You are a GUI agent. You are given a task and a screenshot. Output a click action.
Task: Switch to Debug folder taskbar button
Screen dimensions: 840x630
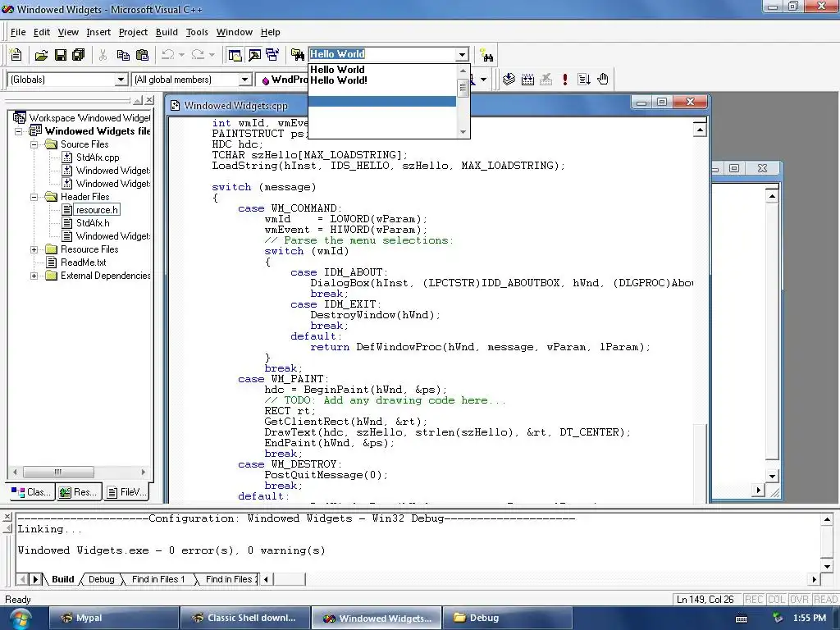[507, 619]
